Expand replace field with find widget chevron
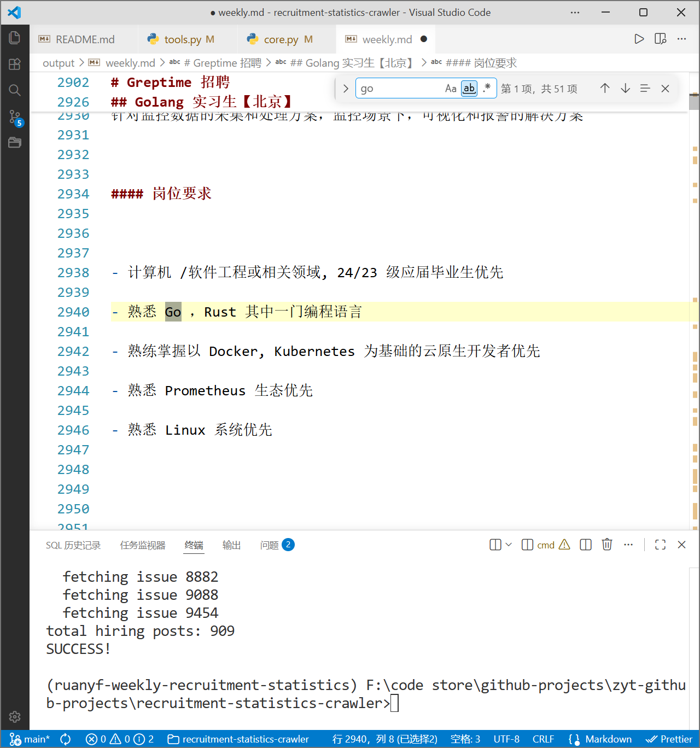The height and width of the screenshot is (748, 700). 345,88
